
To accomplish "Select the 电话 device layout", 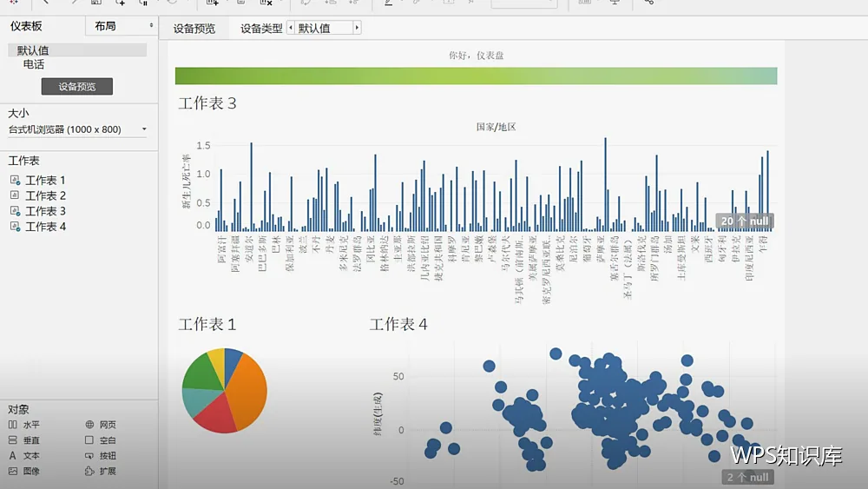I will (x=34, y=64).
